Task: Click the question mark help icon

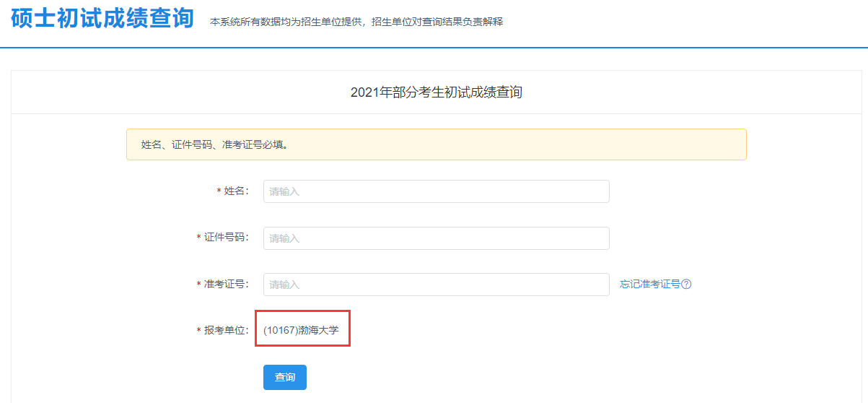Action: pyautogui.click(x=686, y=285)
